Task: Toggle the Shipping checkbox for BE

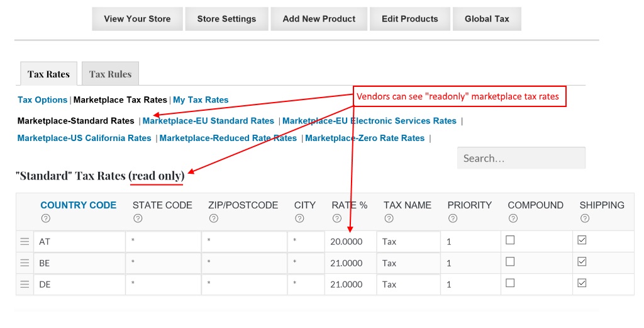Action: 582,262
